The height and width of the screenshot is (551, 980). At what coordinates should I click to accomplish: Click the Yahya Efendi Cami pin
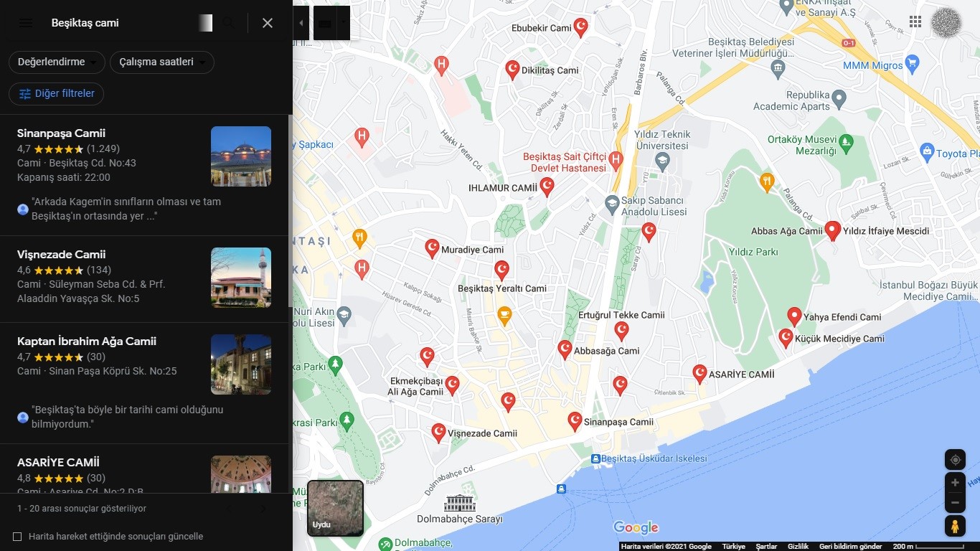pos(794,316)
